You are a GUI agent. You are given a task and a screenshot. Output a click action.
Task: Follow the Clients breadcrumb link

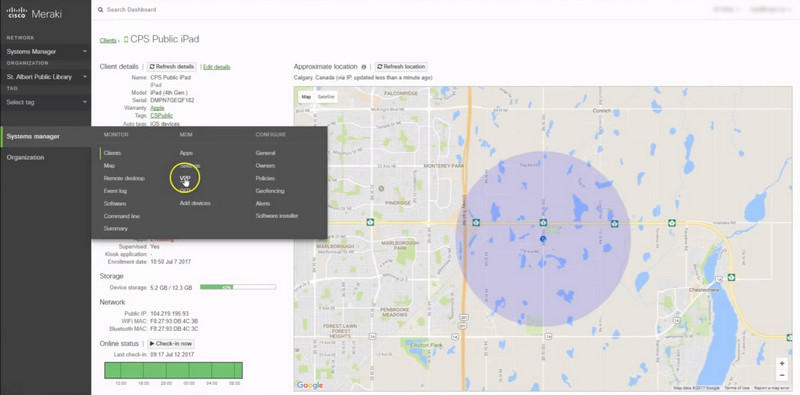pos(108,40)
